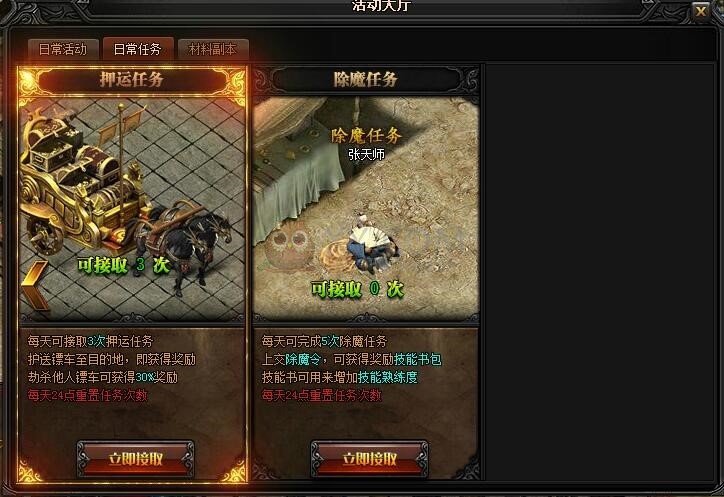Click the gold left arrow on escort panel
Viewport: 724px width, 497px height.
click(36, 285)
